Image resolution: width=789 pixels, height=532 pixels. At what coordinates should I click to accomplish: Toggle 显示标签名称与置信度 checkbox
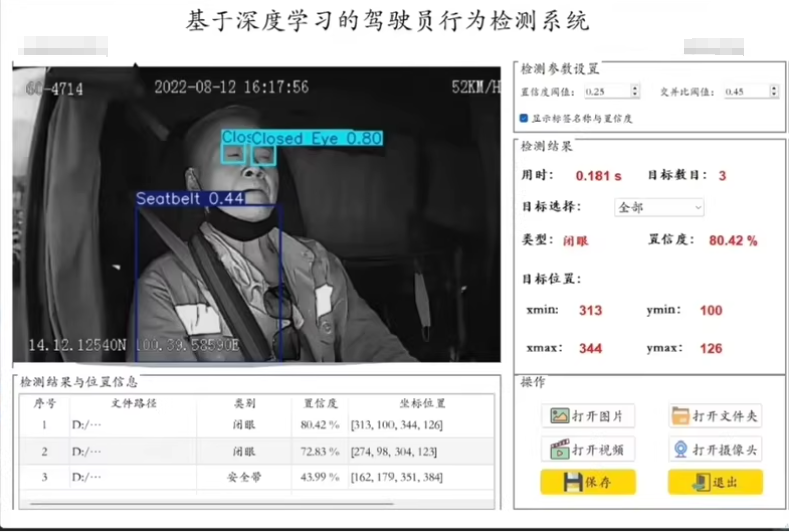[x=523, y=118]
